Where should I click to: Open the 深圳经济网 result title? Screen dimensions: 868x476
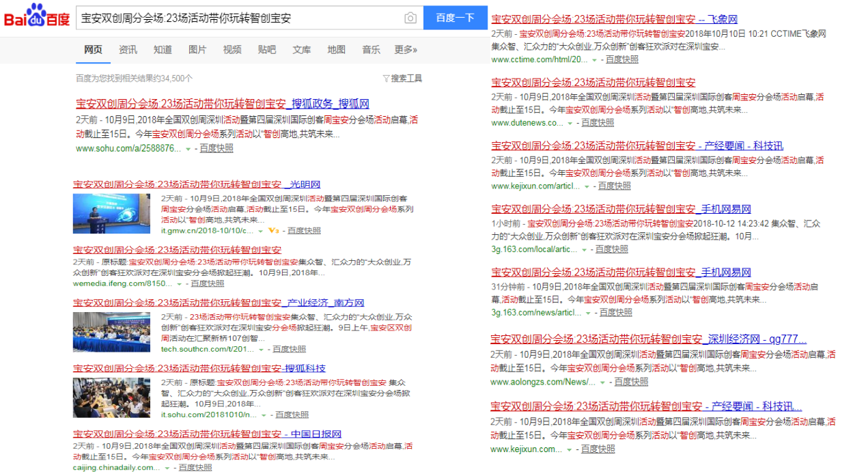point(649,339)
